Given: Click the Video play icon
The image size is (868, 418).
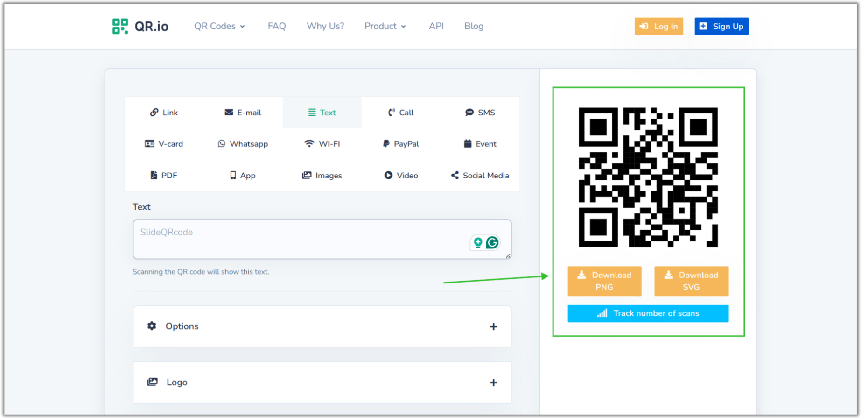Looking at the screenshot, I should click(388, 175).
